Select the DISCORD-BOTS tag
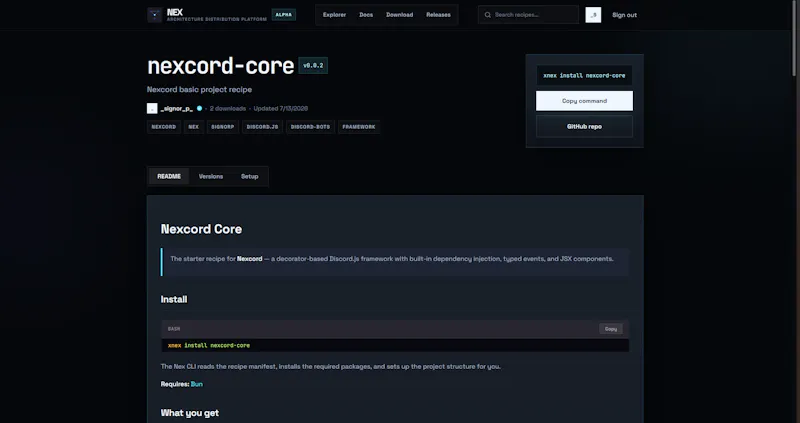 pyautogui.click(x=310, y=127)
